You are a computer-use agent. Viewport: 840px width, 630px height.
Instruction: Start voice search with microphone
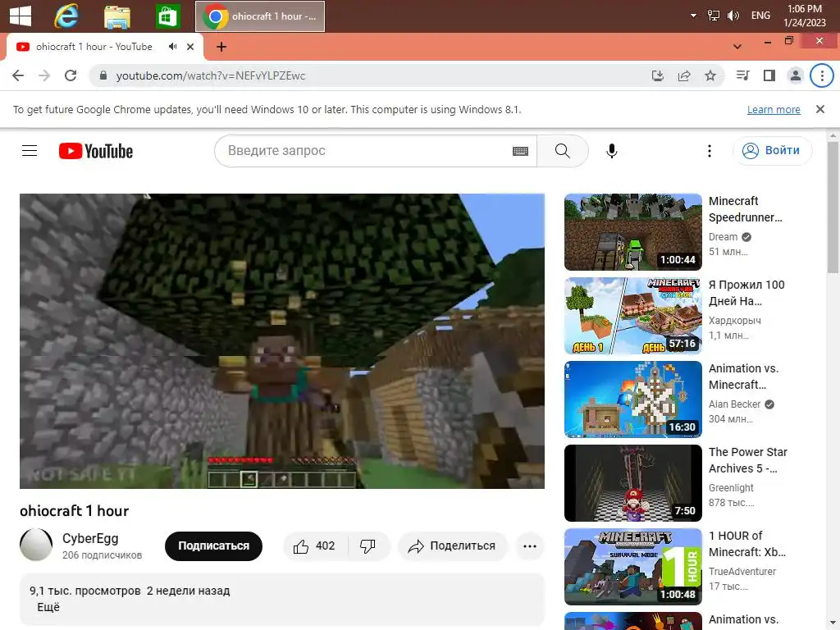pos(612,151)
